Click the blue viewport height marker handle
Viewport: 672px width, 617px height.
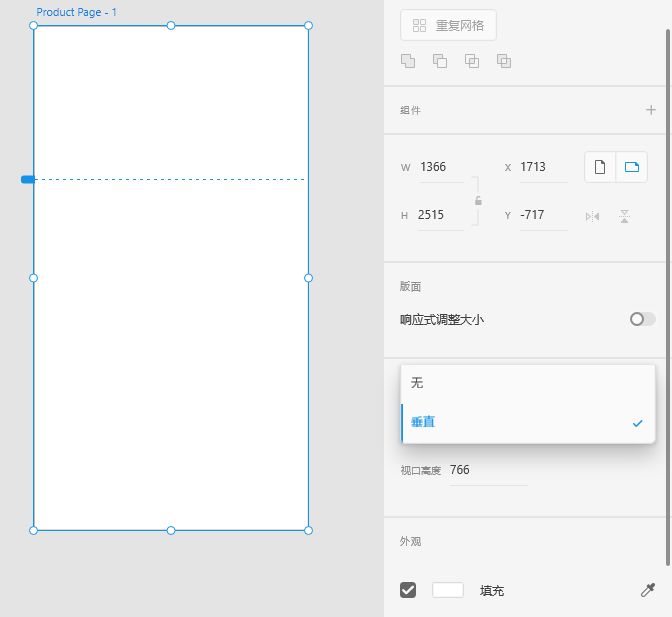(x=28, y=180)
